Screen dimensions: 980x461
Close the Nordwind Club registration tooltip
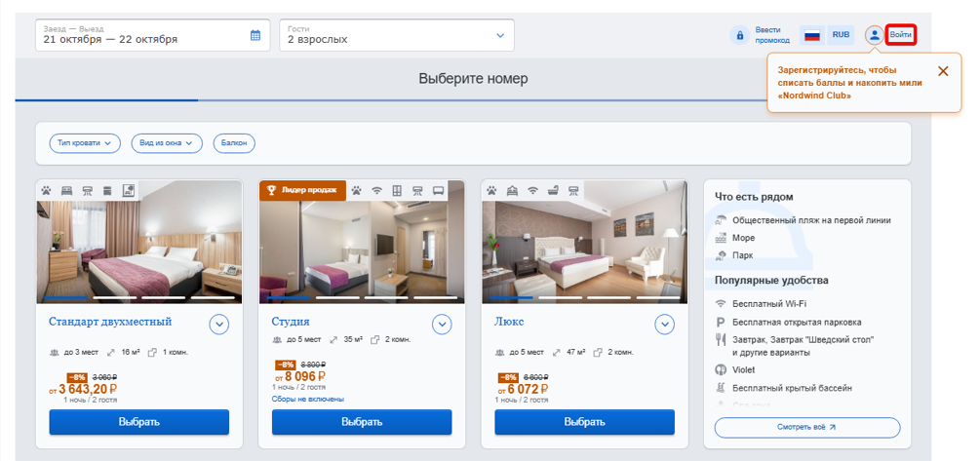click(x=943, y=71)
